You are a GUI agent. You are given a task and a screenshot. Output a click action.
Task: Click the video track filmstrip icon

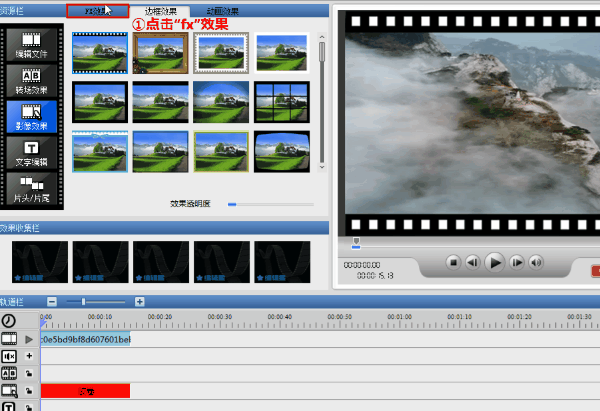[9, 339]
